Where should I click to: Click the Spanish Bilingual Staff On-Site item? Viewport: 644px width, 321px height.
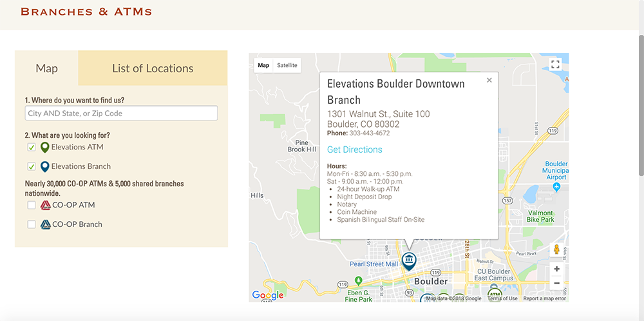click(381, 220)
